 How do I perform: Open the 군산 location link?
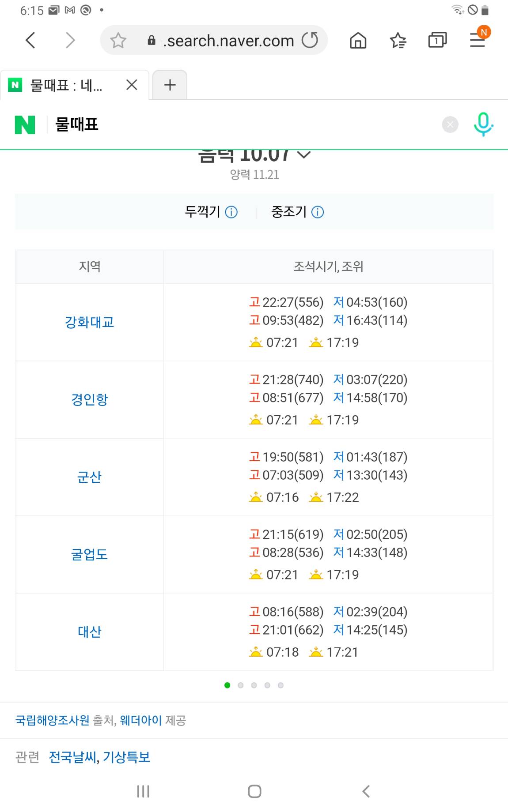pyautogui.click(x=89, y=477)
